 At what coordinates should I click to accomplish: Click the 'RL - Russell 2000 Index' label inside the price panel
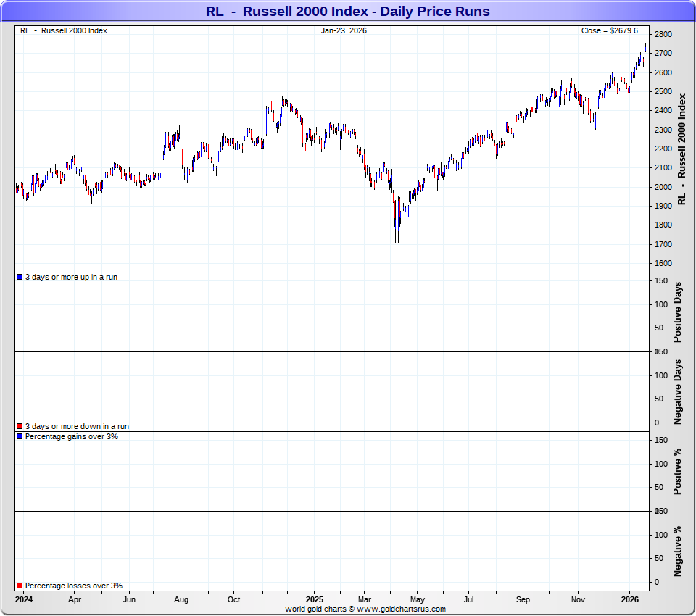click(64, 30)
